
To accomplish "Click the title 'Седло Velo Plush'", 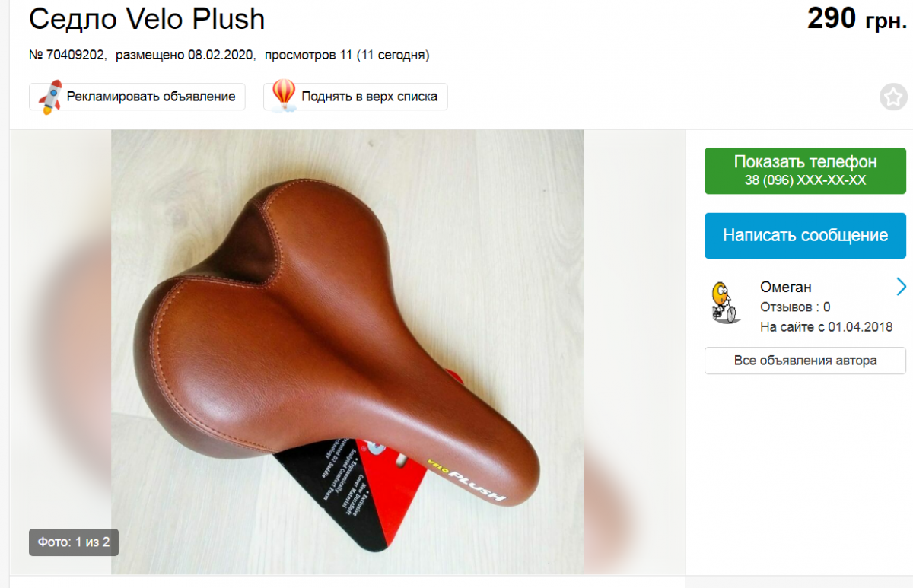I will (x=147, y=19).
